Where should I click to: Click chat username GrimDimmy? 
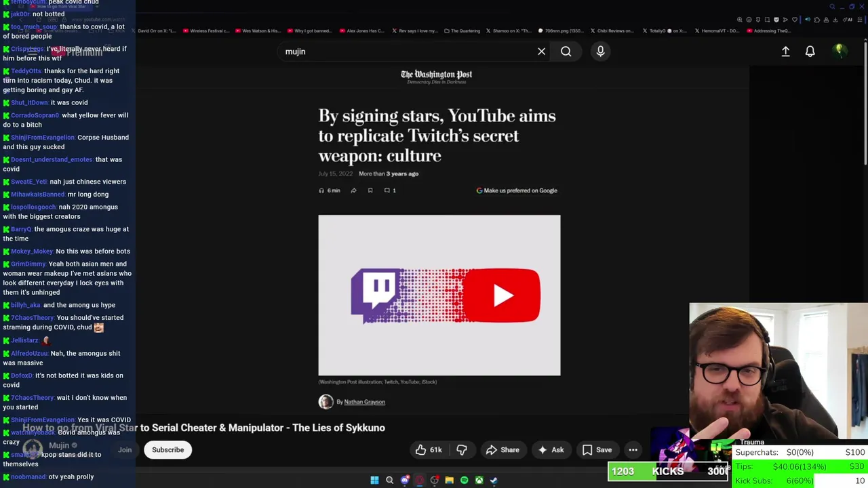(28, 264)
